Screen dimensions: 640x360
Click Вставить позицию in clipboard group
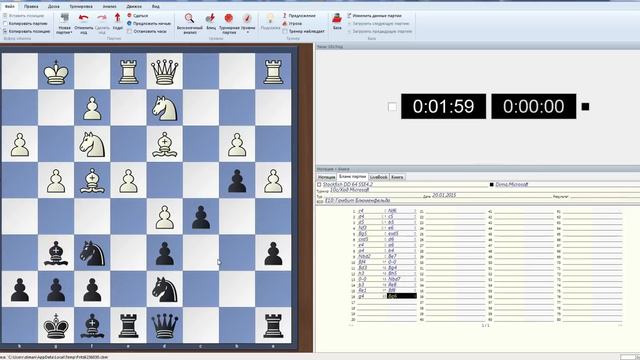[24, 16]
